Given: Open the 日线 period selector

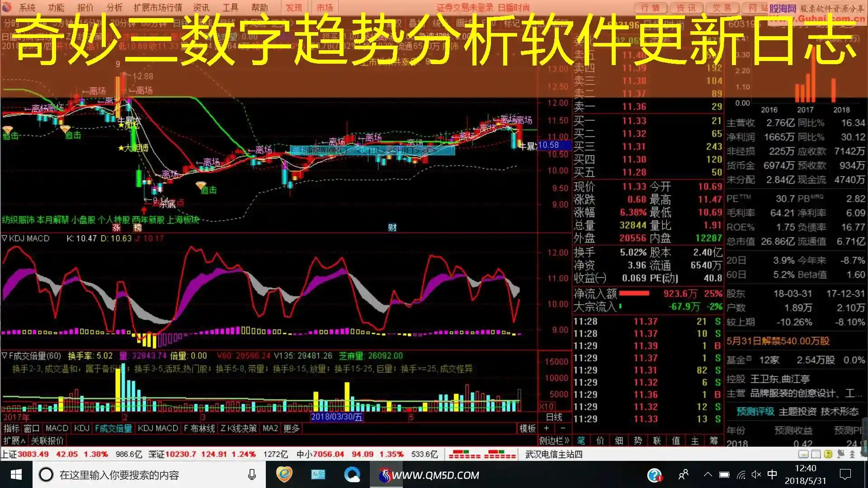Looking at the screenshot, I should click(554, 417).
